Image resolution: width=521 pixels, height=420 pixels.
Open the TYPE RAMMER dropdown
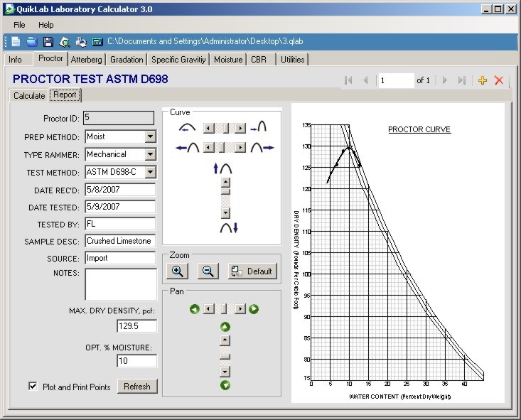pos(150,154)
